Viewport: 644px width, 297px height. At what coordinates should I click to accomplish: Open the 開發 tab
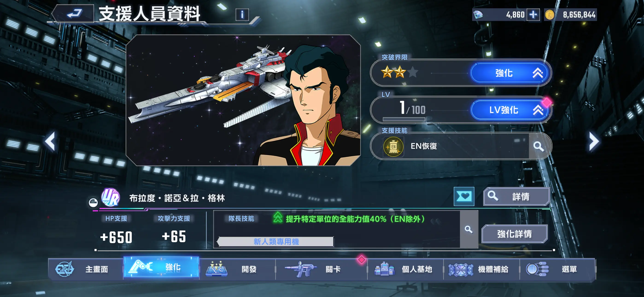point(237,269)
